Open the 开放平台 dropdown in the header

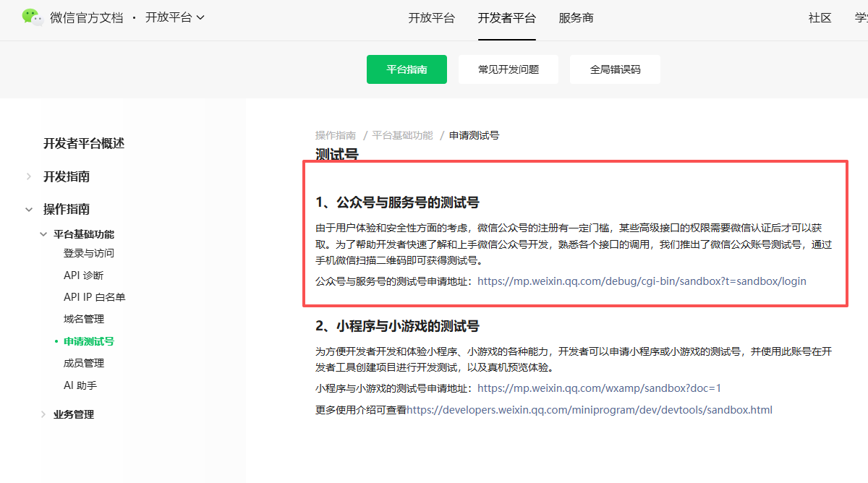[175, 17]
